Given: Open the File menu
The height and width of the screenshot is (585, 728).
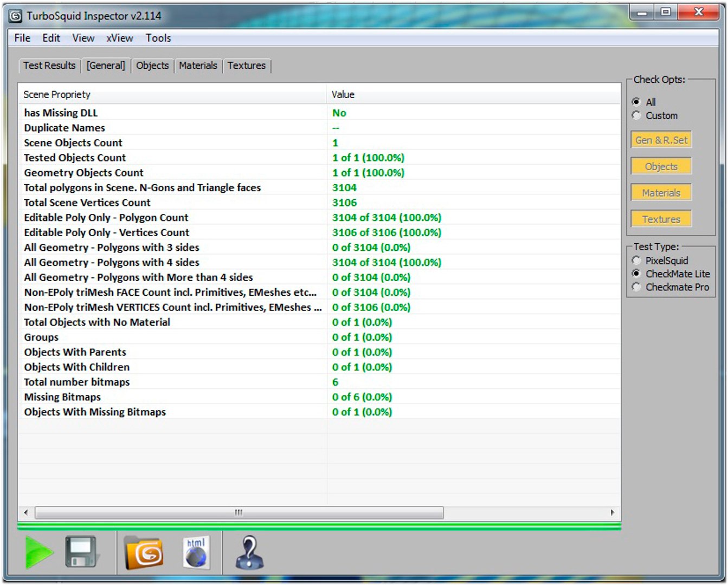Looking at the screenshot, I should tap(22, 38).
